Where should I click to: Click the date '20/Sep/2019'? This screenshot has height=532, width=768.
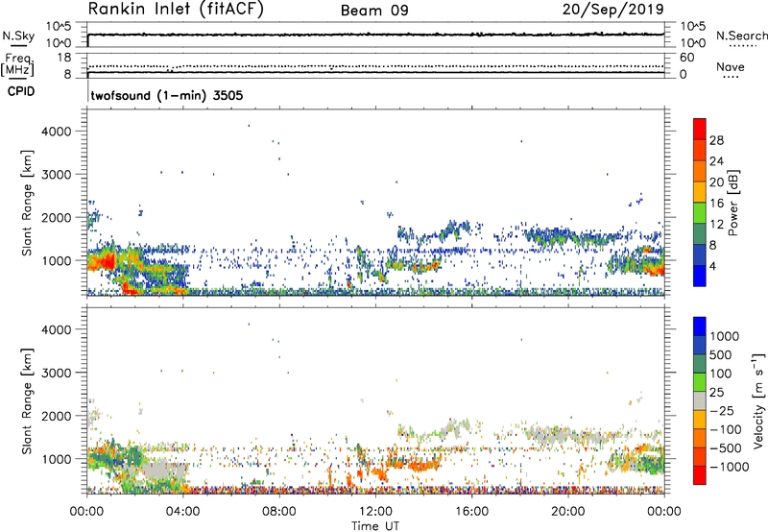pos(612,9)
